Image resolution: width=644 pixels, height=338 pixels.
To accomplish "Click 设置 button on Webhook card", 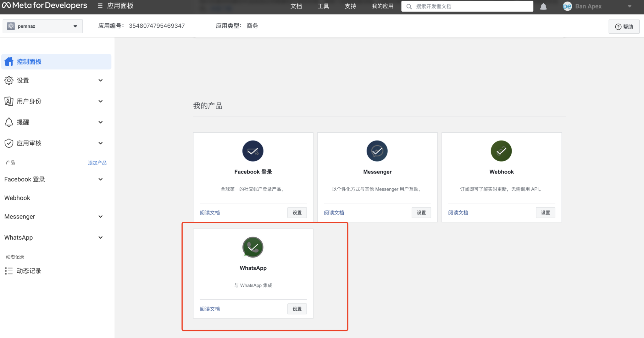I will coord(545,213).
